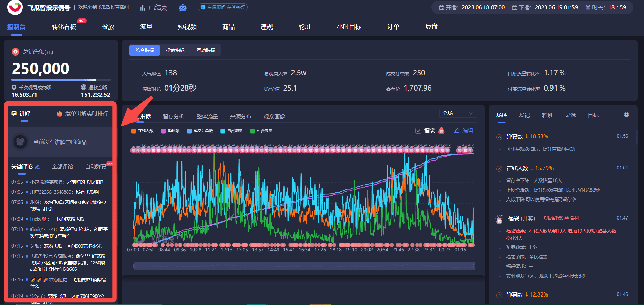Click the red 福袋 bag icon
644x305 pixels.
tap(441, 131)
